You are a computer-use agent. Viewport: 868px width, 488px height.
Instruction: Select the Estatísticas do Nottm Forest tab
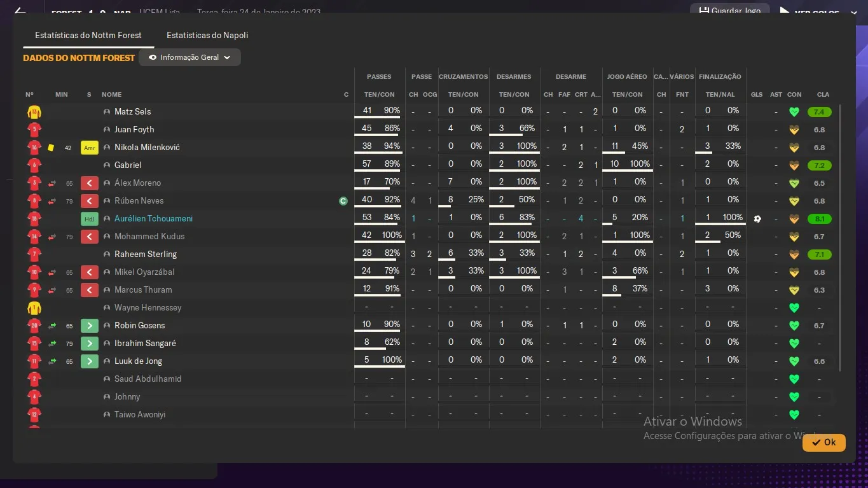tap(88, 36)
